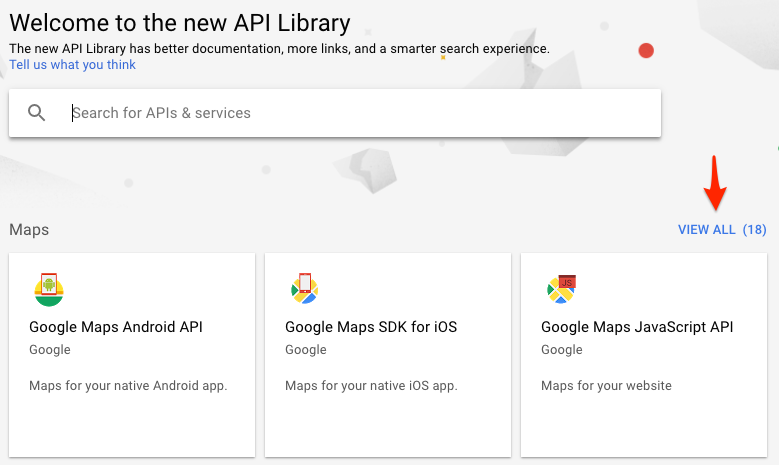The width and height of the screenshot is (779, 465).
Task: Click the Maps category heading
Action: click(29, 230)
